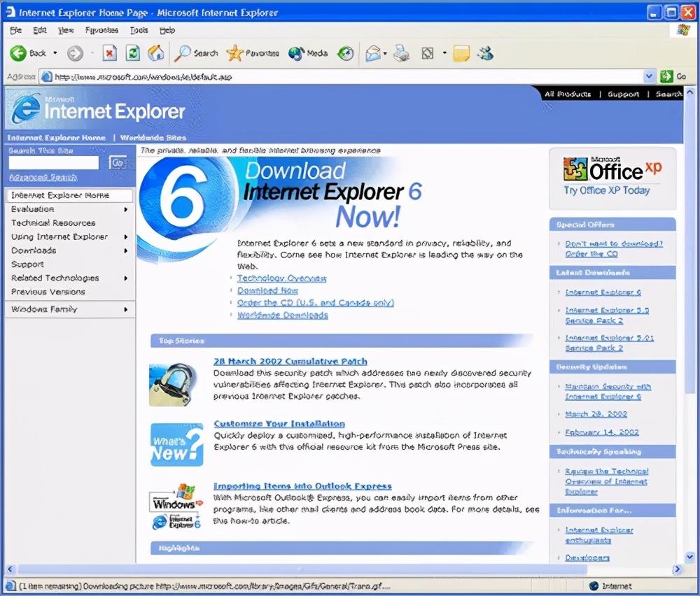The width and height of the screenshot is (700, 596).
Task: Launch the Messenger icon in the toolbar
Action: [484, 53]
